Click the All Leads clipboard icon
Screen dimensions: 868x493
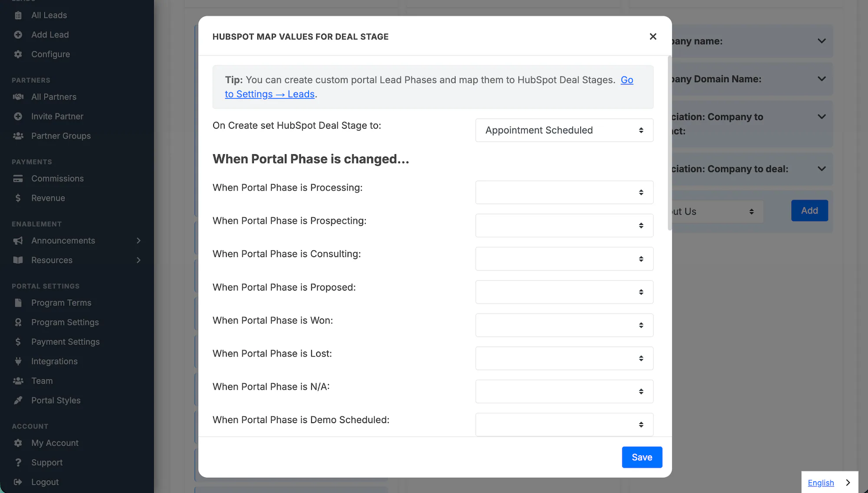click(x=18, y=15)
